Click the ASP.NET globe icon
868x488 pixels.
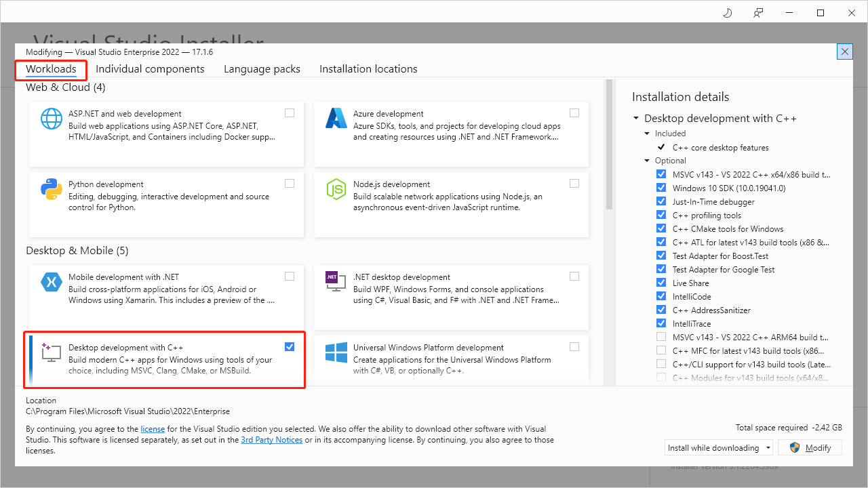[52, 119]
